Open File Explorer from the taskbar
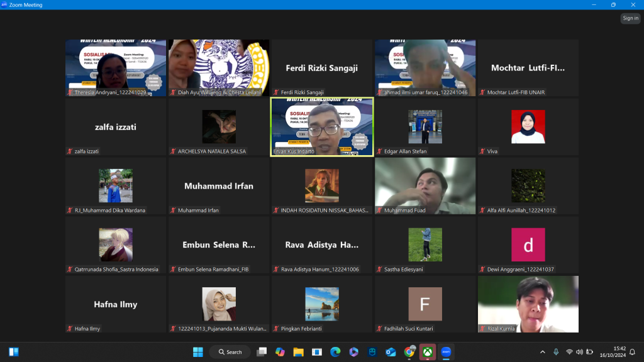 click(298, 352)
